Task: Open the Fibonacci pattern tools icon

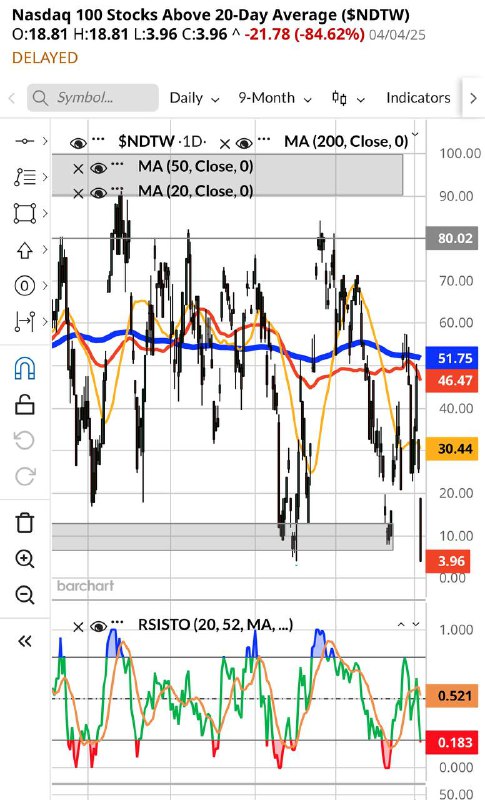Action: coord(24,177)
